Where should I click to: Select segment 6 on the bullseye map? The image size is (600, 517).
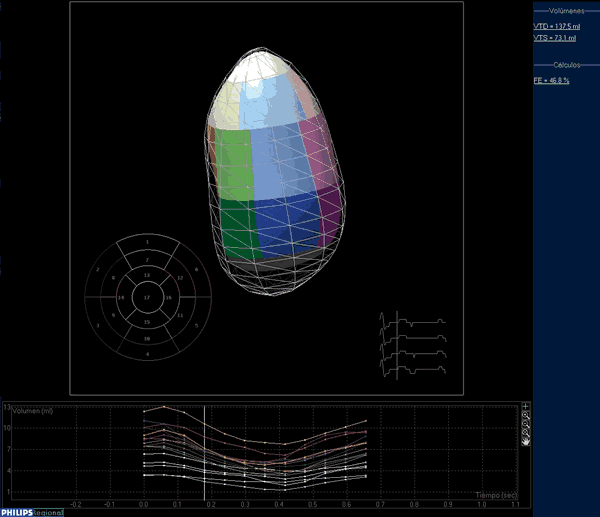click(x=197, y=269)
